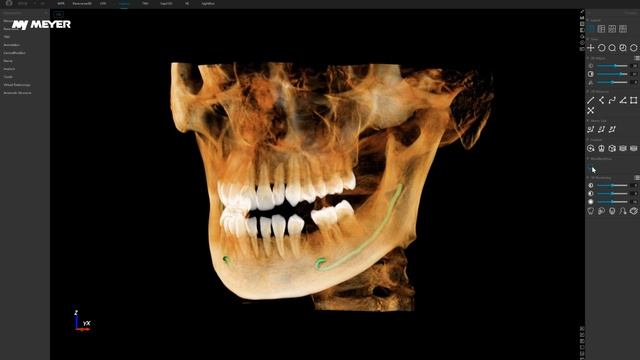Adjust the first slider in lower rendering group
The height and width of the screenshot is (360, 640).
(612, 185)
